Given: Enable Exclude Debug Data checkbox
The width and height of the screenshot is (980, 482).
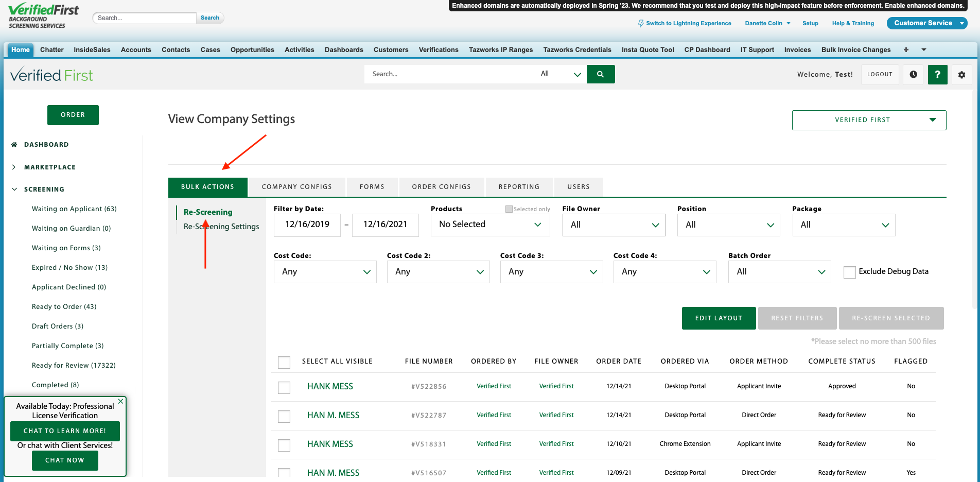Looking at the screenshot, I should (x=850, y=272).
